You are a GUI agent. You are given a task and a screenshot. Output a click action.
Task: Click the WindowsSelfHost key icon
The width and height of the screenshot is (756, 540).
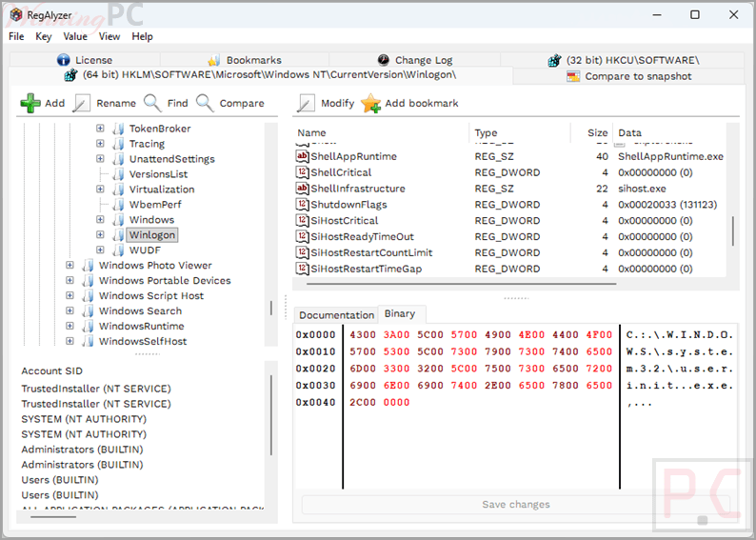point(88,341)
